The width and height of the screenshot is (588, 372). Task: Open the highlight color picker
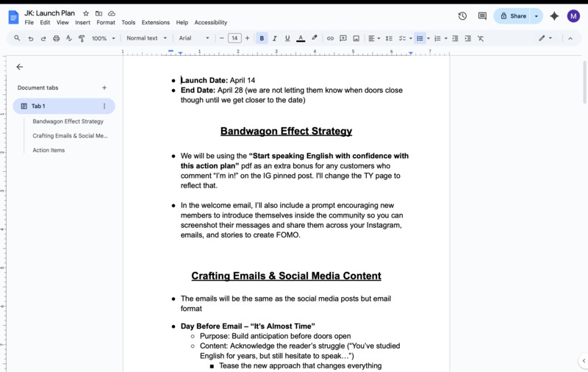(315, 38)
